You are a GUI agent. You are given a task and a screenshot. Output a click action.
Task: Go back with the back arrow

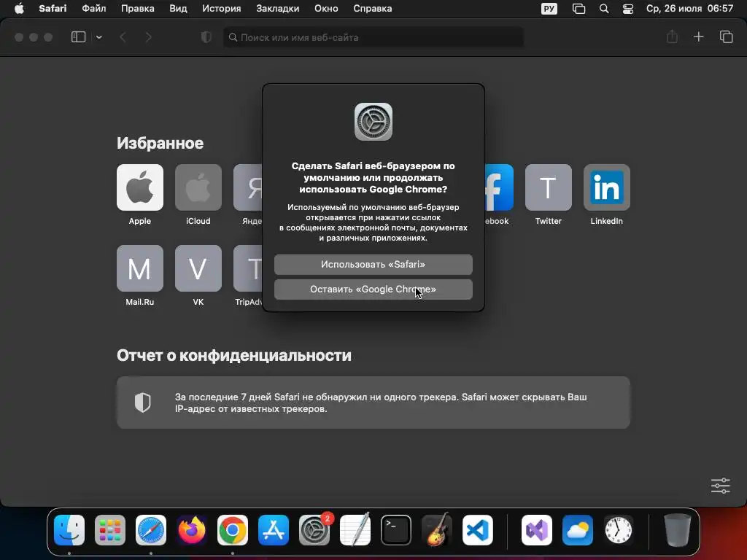(x=123, y=37)
